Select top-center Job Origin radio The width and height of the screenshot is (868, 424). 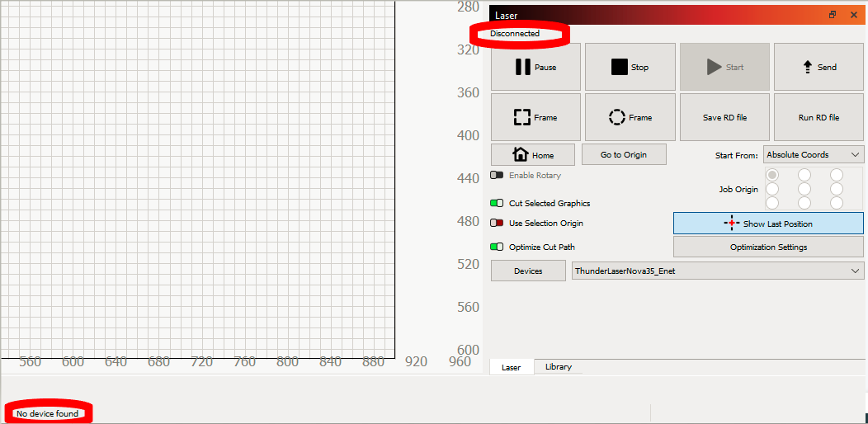(804, 175)
